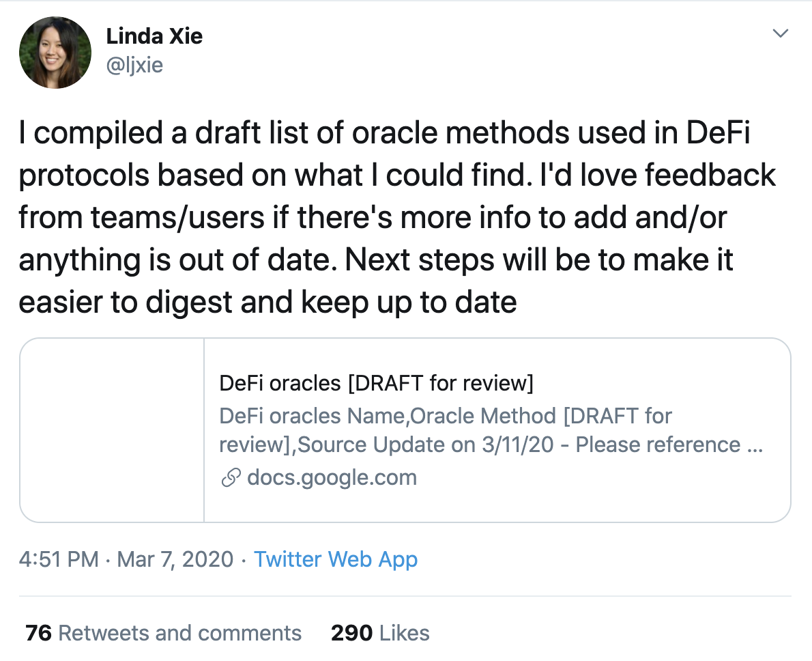
Task: Click the Mar 7, 2020 date
Action: point(175,559)
